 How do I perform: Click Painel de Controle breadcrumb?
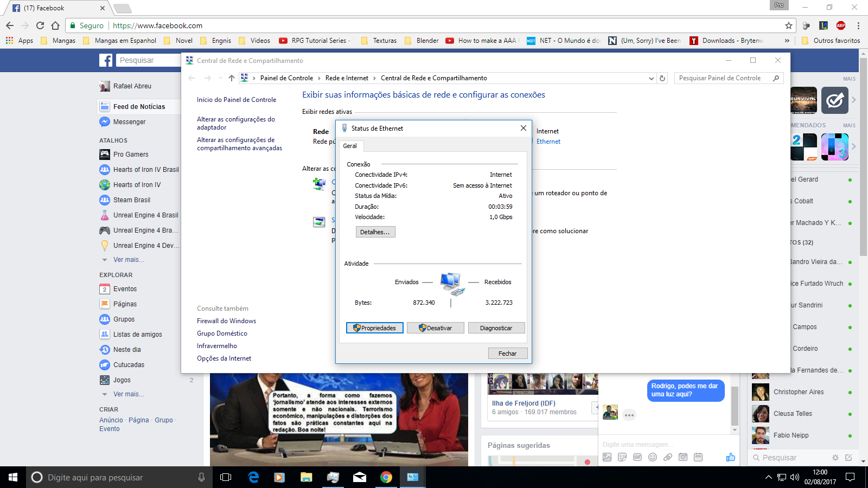click(x=286, y=78)
